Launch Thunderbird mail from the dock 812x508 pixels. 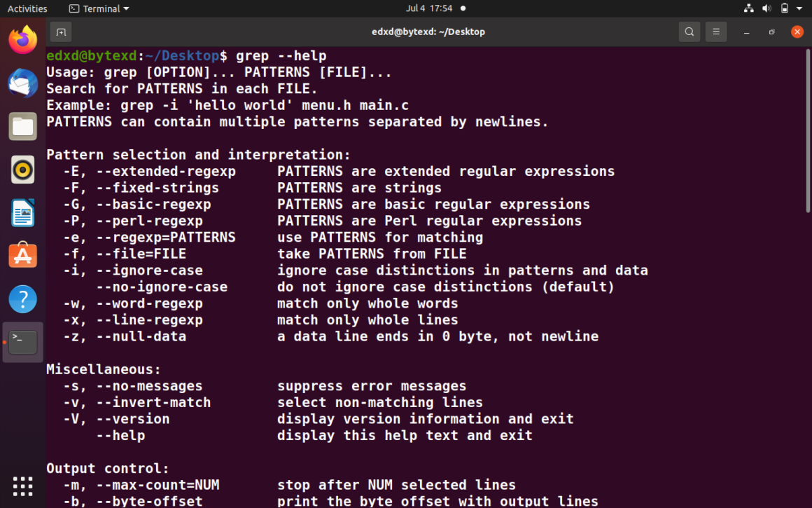tap(22, 83)
